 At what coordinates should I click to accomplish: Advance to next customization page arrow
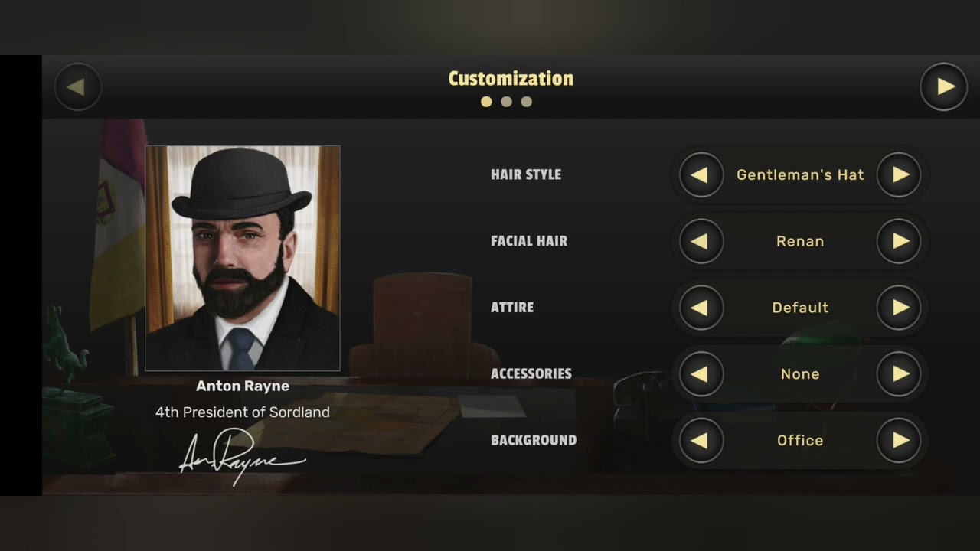point(944,86)
